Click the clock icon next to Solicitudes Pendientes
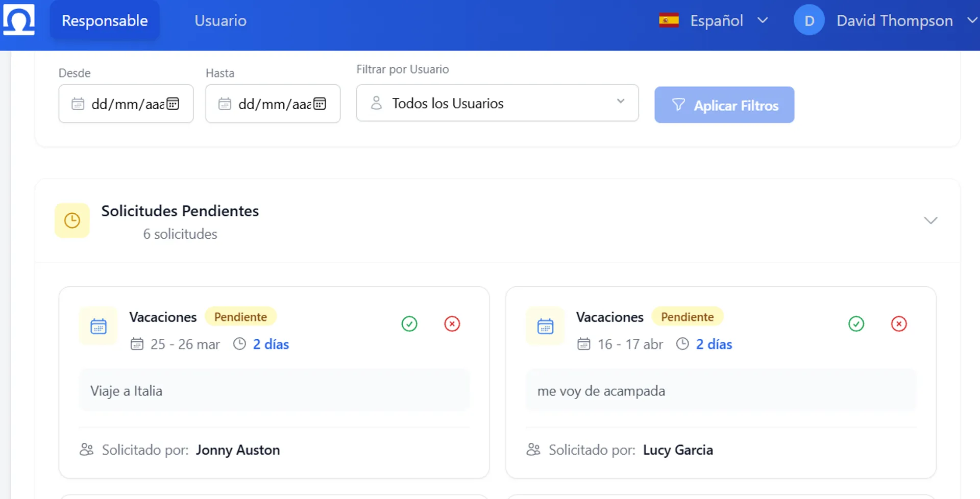The height and width of the screenshot is (499, 980). [72, 220]
